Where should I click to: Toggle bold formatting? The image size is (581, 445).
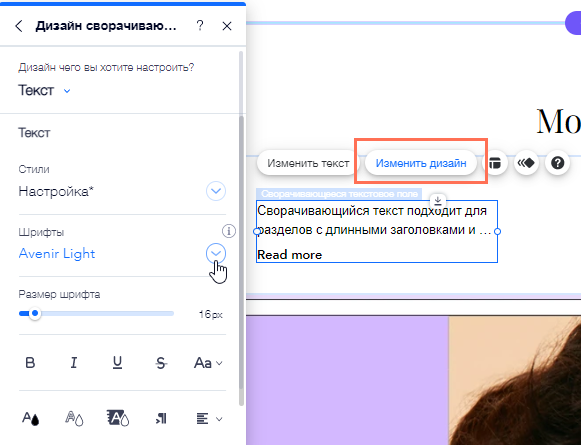tap(30, 362)
